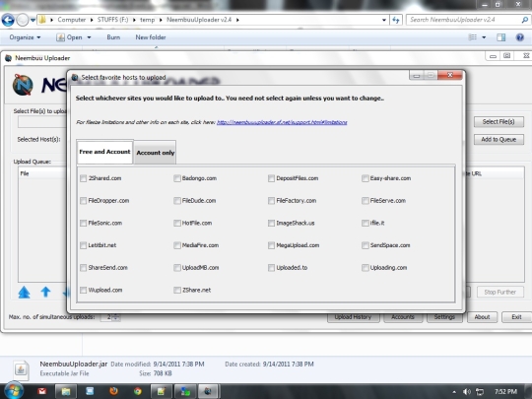
Task: Enable Badongo.com upload host
Action: tap(177, 178)
